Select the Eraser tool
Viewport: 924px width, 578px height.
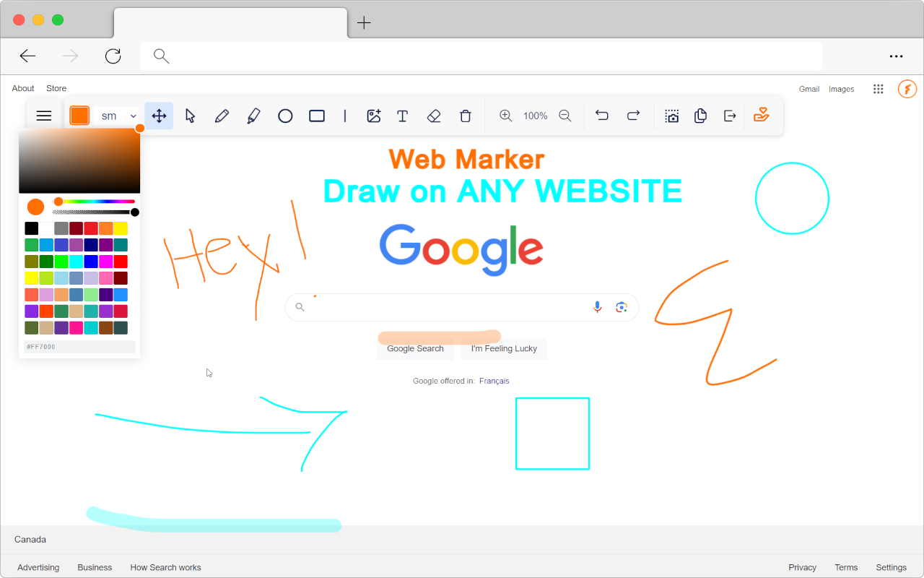point(434,116)
